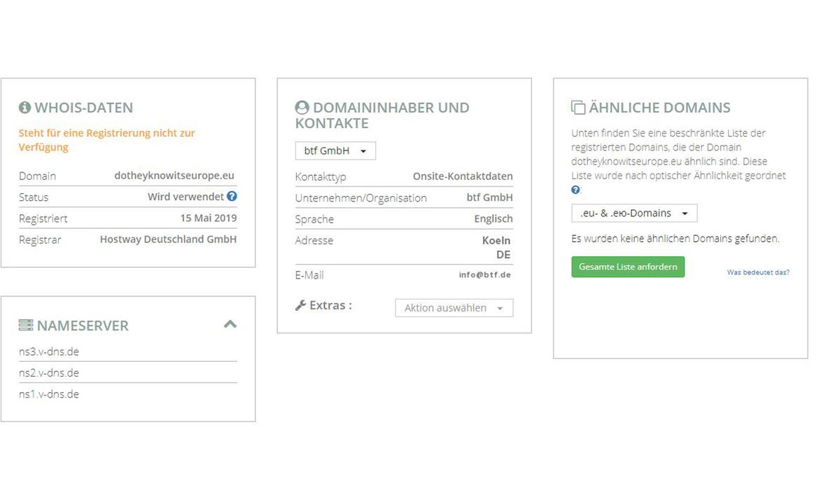Select nameserver ns1.v-dns.de row
840x504 pixels.
coord(128,394)
